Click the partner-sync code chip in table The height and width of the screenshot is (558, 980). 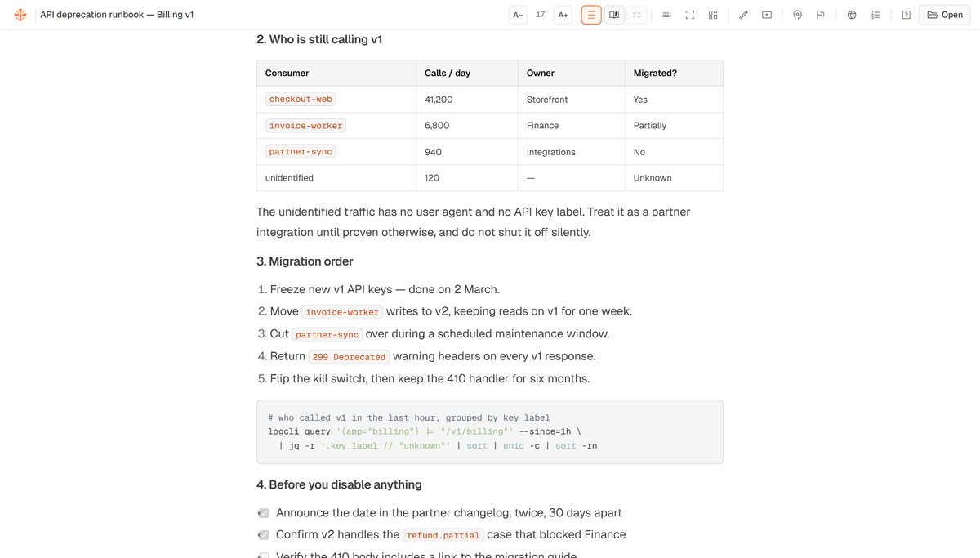[301, 152]
